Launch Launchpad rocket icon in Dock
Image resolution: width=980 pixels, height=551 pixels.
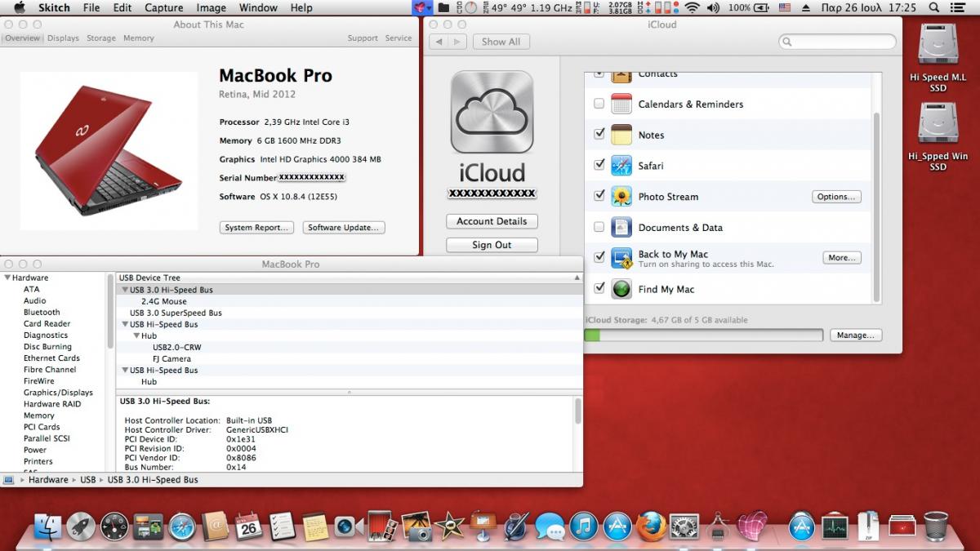click(81, 527)
